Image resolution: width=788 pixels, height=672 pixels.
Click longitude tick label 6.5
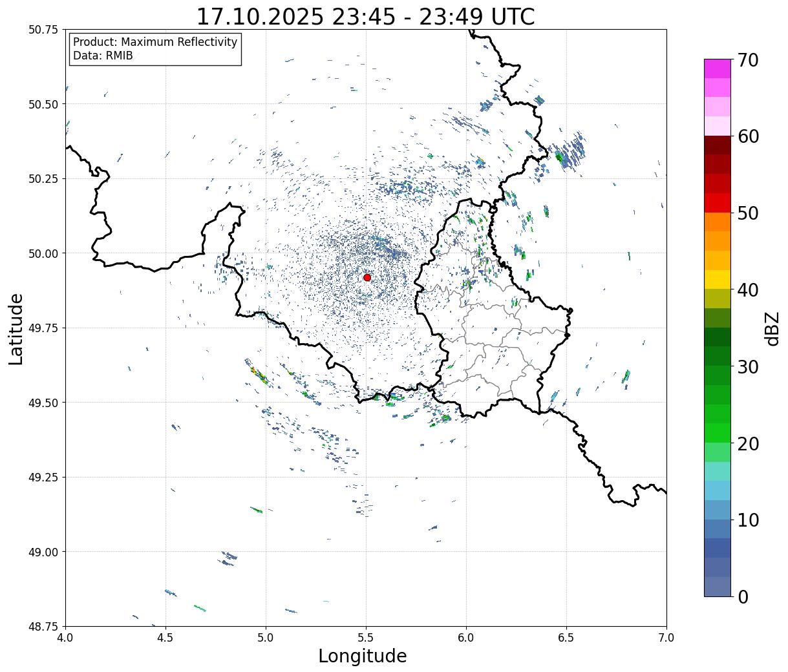566,638
